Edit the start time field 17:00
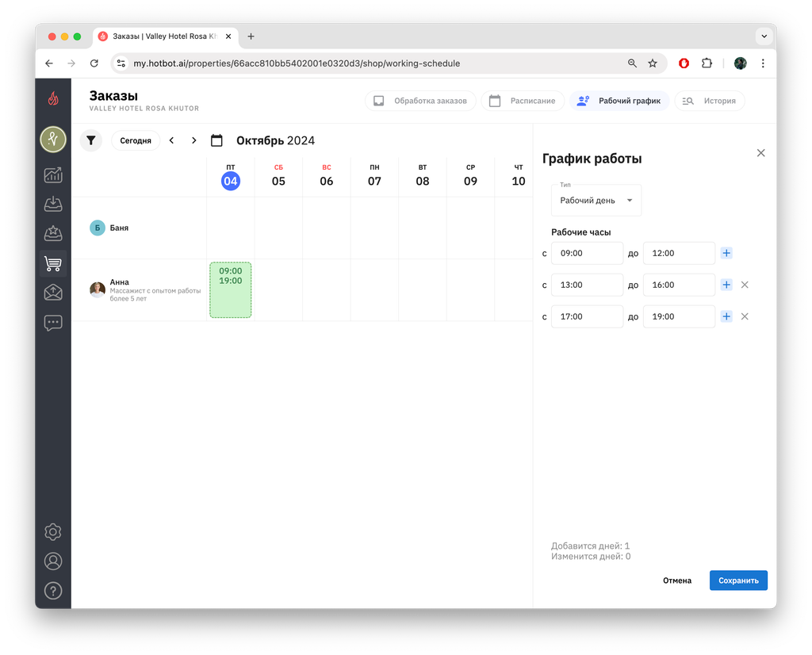The height and width of the screenshot is (655, 812). point(587,316)
